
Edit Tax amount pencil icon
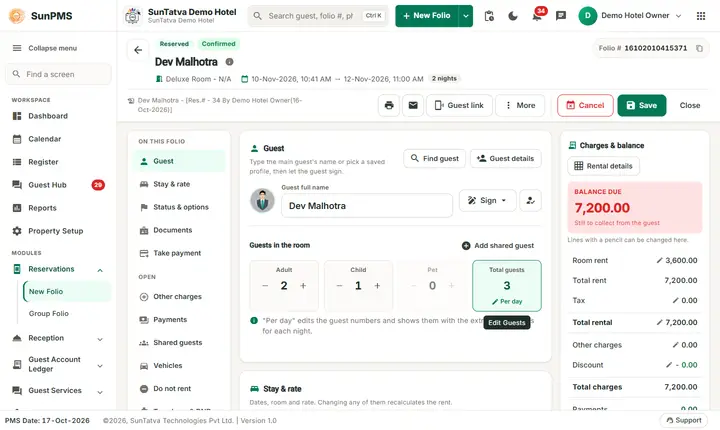click(675, 300)
